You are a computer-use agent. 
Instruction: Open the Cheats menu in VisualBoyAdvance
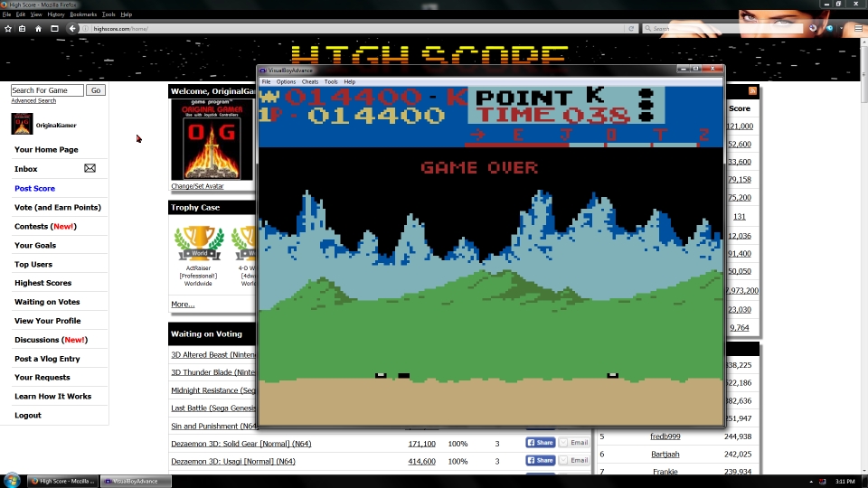click(310, 81)
